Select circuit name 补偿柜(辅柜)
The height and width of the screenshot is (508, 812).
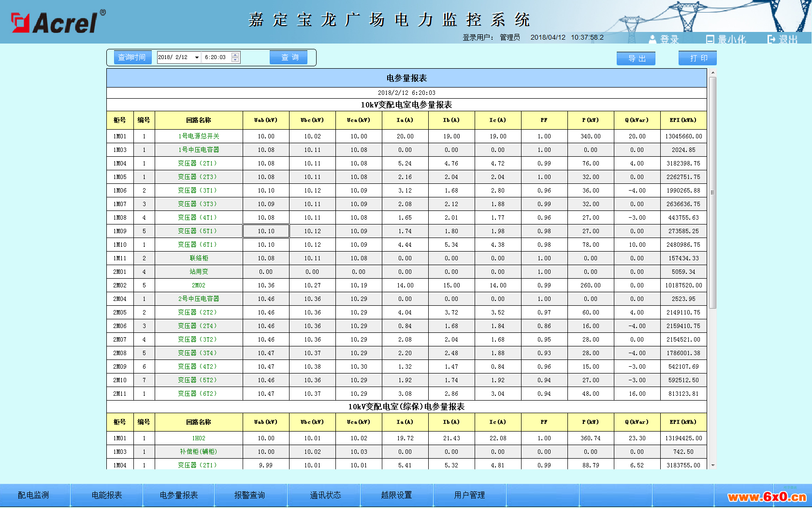click(199, 452)
